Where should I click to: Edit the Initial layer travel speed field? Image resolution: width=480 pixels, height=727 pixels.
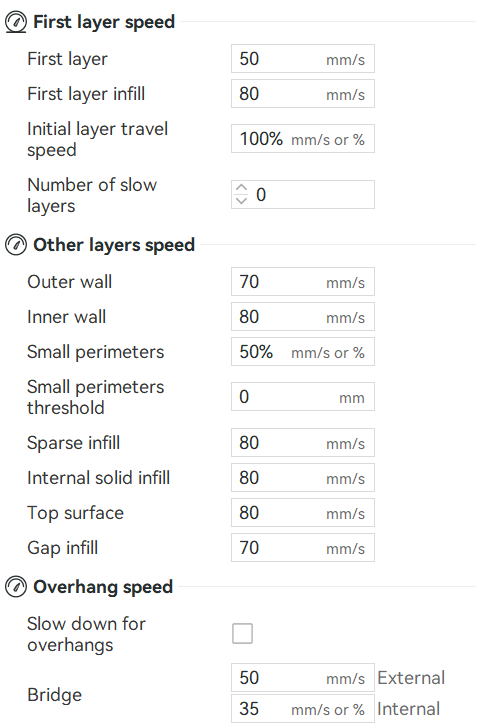303,139
